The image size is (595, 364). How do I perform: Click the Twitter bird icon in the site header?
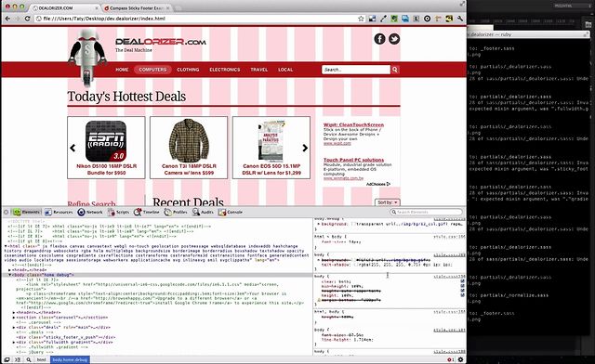[x=394, y=39]
